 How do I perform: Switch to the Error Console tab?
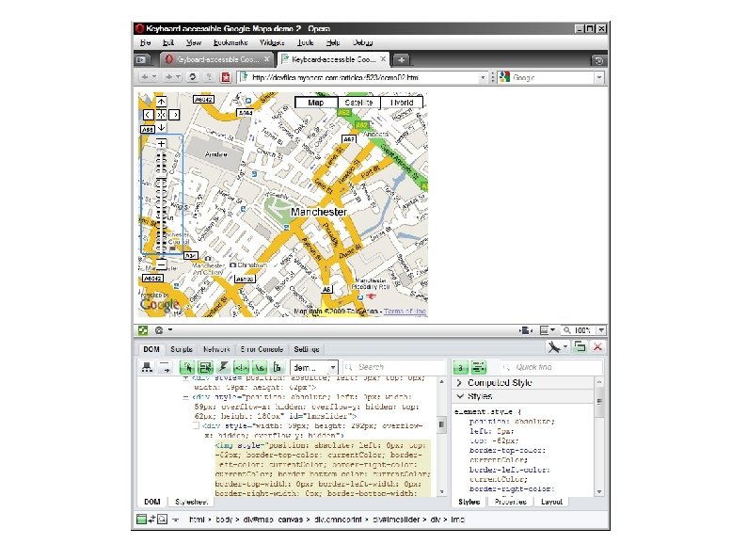click(x=262, y=349)
